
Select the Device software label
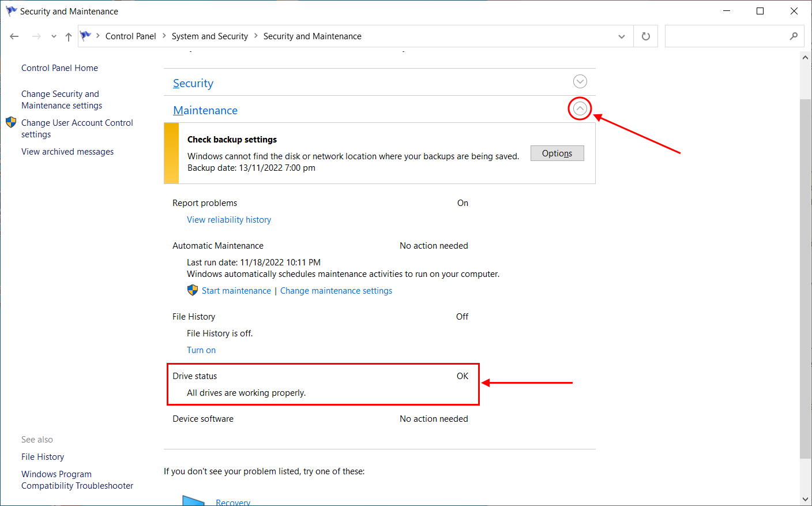[x=203, y=419]
